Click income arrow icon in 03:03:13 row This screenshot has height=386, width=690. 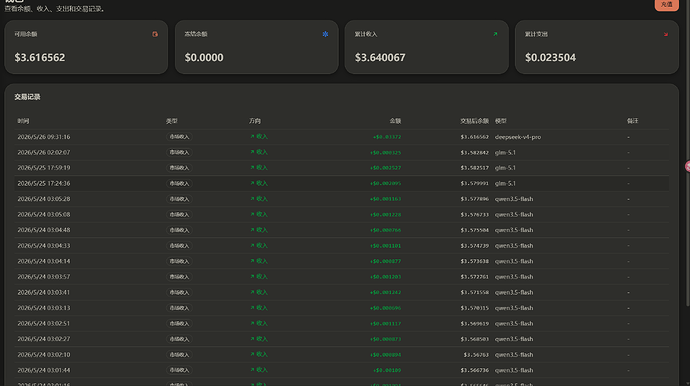pos(252,308)
